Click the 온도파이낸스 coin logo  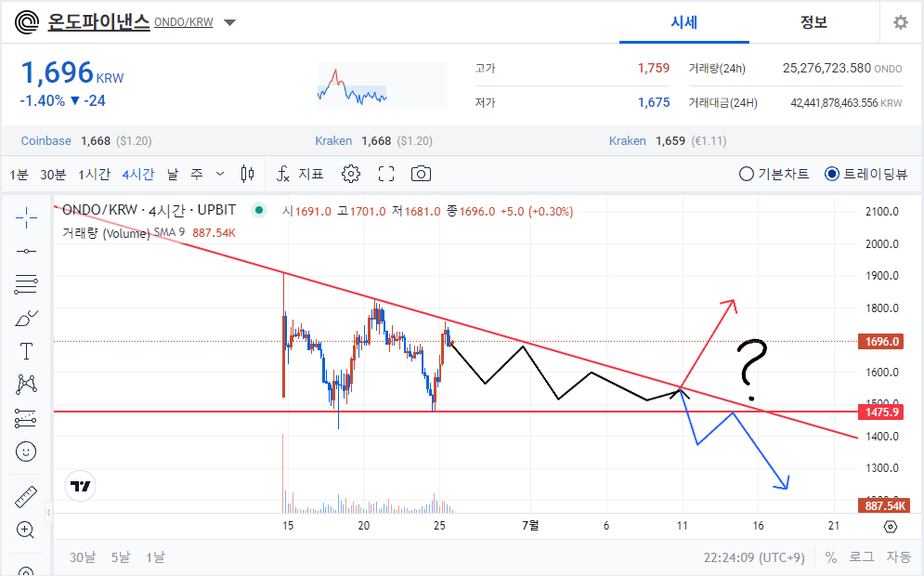tap(27, 22)
